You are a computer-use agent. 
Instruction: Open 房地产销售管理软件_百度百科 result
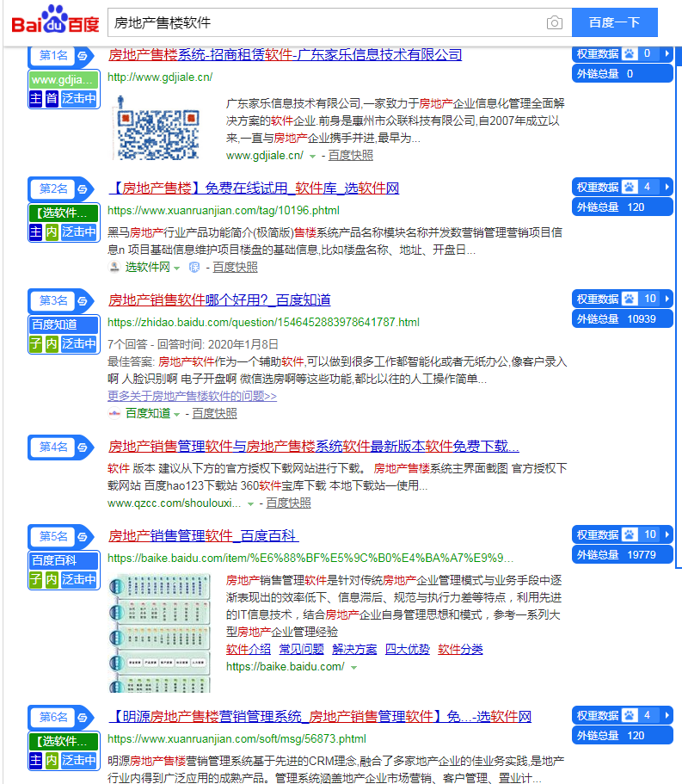203,536
